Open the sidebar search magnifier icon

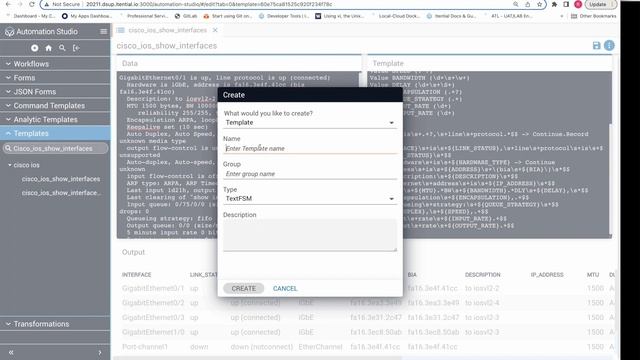pos(62,48)
